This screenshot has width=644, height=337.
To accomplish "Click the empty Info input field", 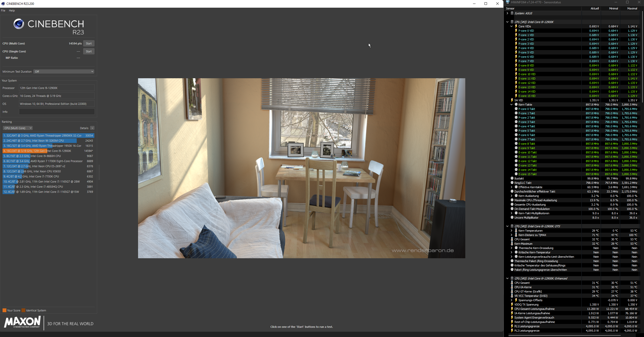I will tap(57, 112).
